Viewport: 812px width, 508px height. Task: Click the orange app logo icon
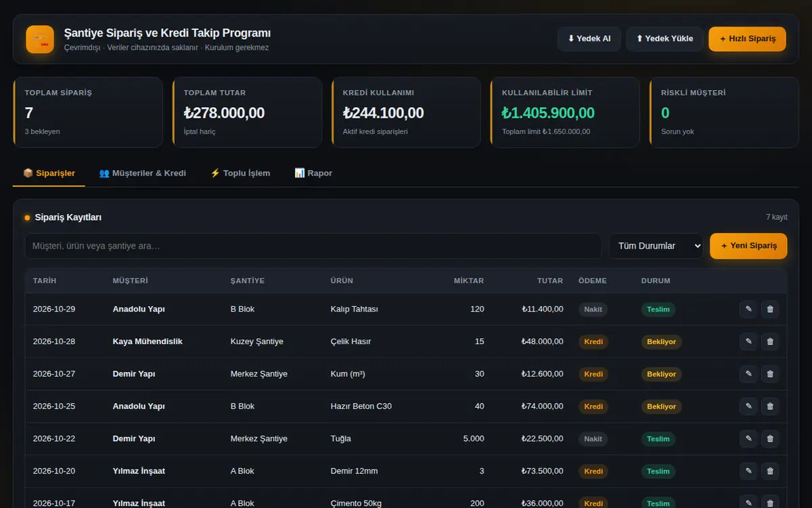[40, 39]
